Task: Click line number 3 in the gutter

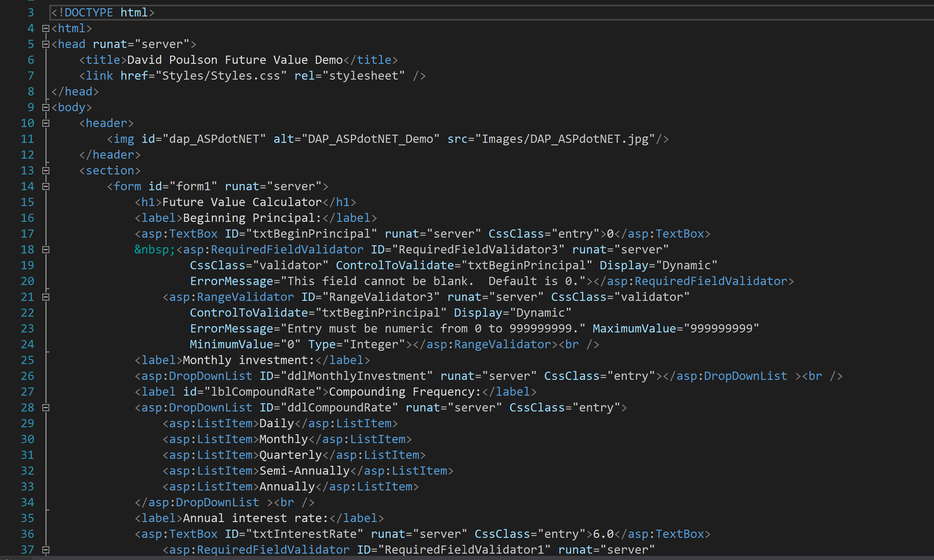Action: 31,12
